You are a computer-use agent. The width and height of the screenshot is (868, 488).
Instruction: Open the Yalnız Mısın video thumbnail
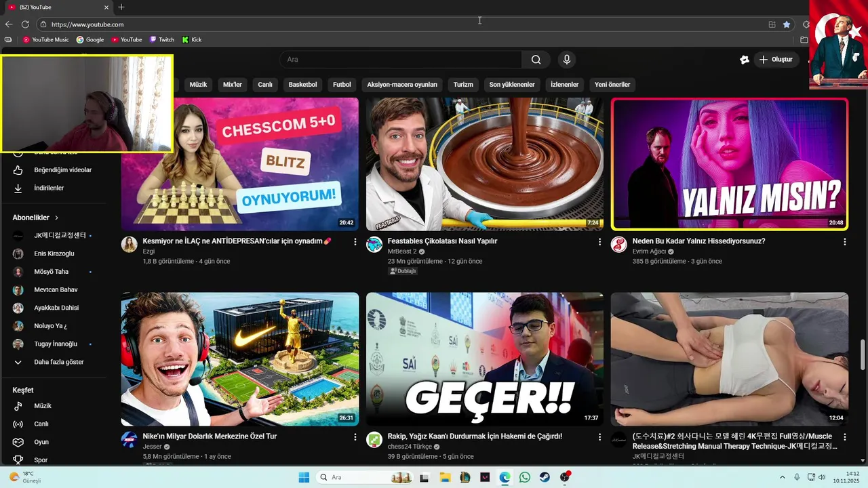(730, 164)
